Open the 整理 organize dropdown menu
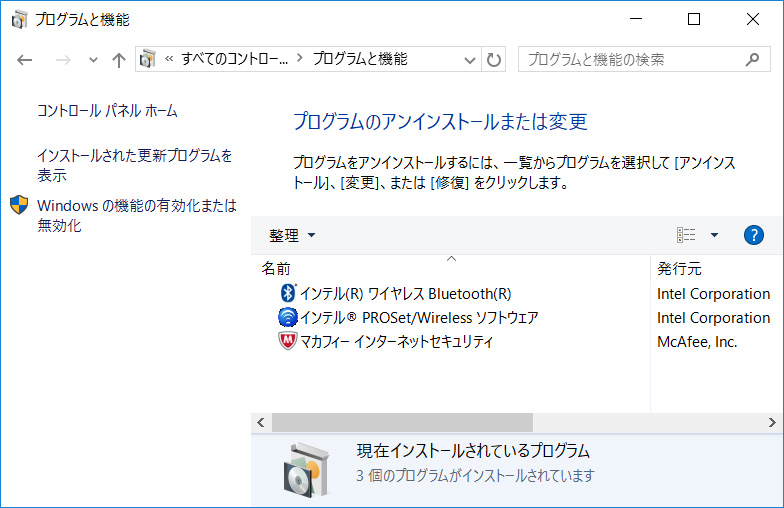 click(x=291, y=235)
